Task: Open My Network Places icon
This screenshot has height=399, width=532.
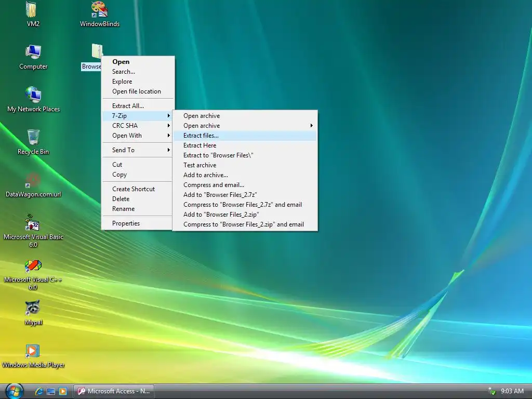Action: click(x=33, y=99)
